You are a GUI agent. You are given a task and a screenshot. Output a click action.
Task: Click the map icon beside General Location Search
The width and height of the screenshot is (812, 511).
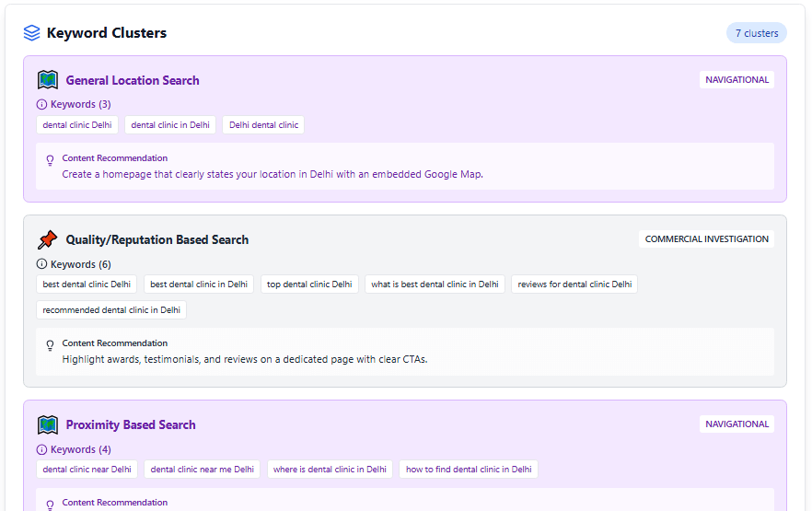(48, 80)
